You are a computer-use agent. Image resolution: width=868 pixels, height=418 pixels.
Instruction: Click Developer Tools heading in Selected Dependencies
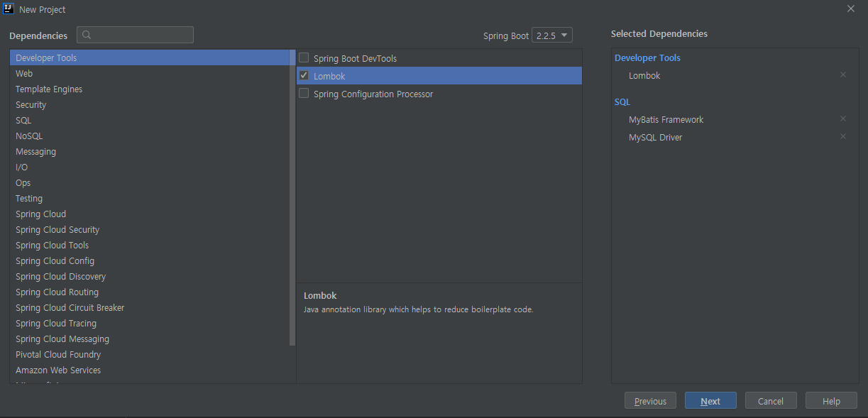647,57
